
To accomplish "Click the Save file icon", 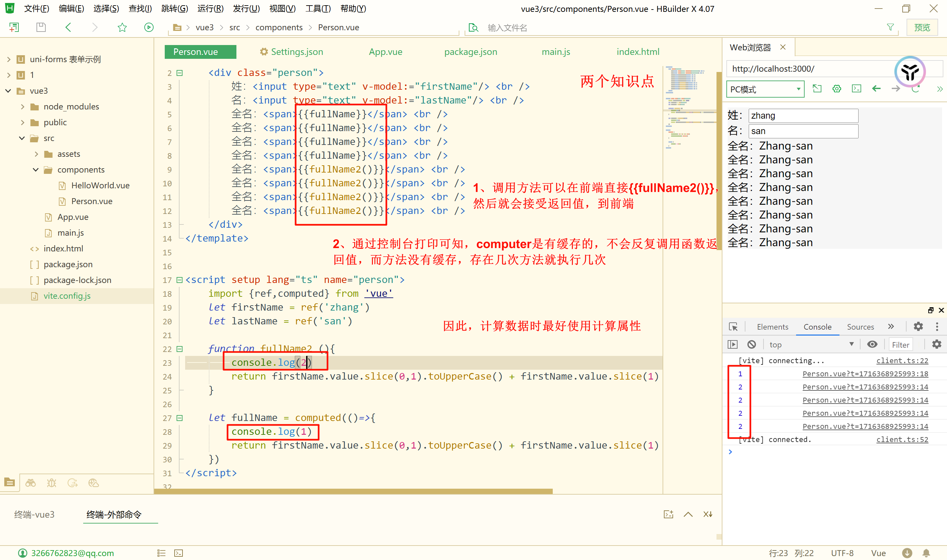I will pyautogui.click(x=41, y=27).
